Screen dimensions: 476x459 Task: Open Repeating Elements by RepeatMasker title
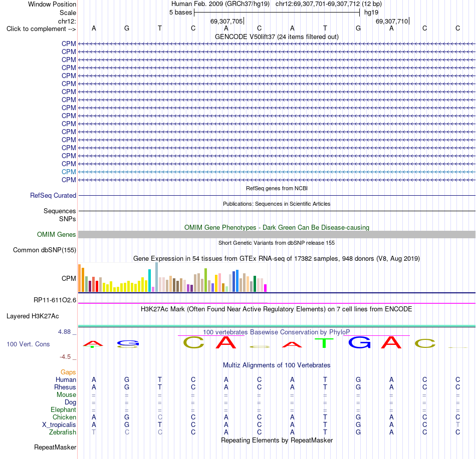[277, 440]
